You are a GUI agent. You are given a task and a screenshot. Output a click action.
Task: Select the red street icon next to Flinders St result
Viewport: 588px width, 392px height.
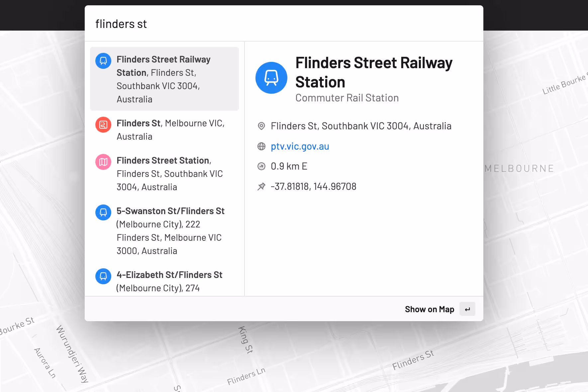[x=103, y=125]
